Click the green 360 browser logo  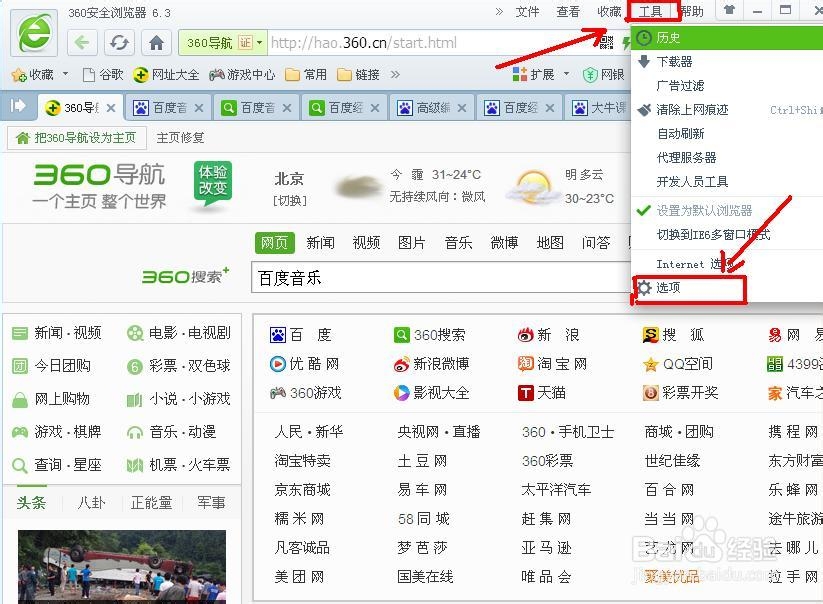point(33,34)
